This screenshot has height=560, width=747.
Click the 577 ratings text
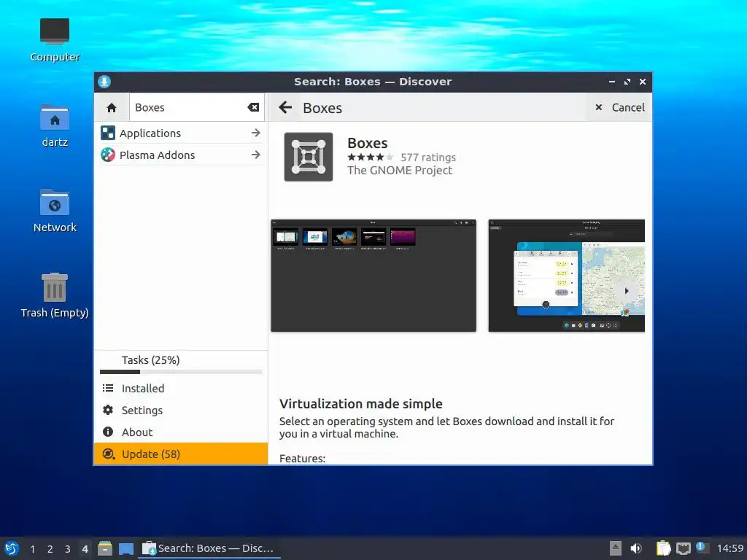pos(427,157)
